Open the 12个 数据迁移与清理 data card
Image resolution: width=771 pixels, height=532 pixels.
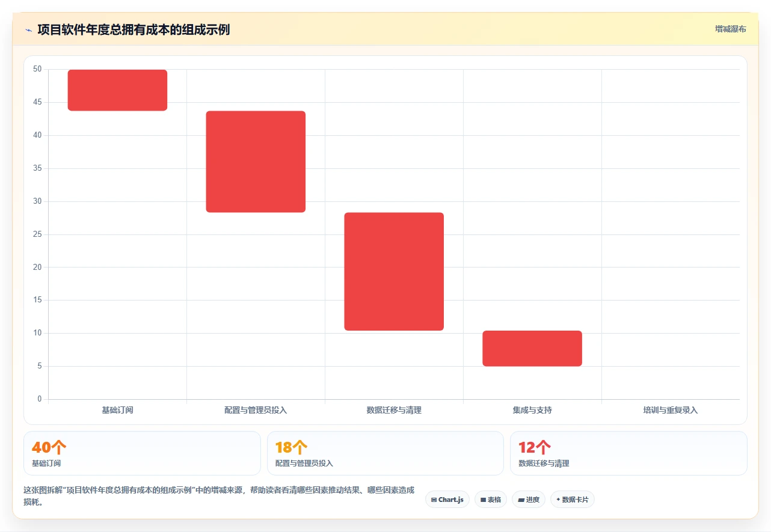pos(628,453)
